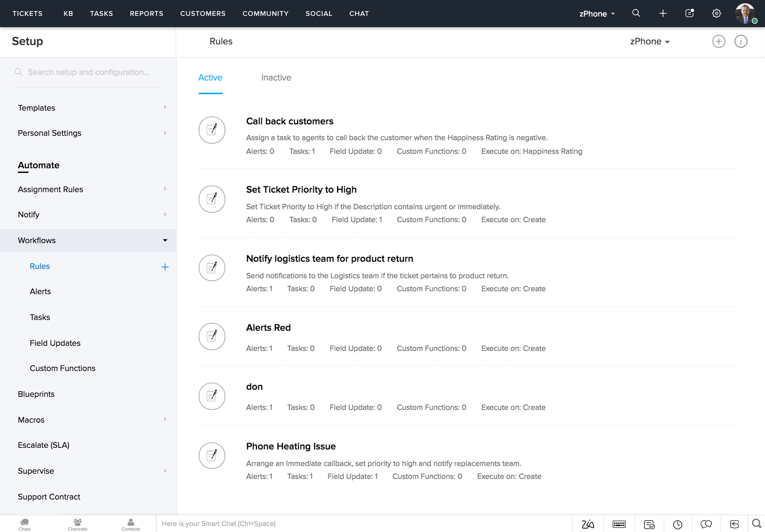
Task: Edit the Alerts Red rule icon
Action: (x=212, y=337)
